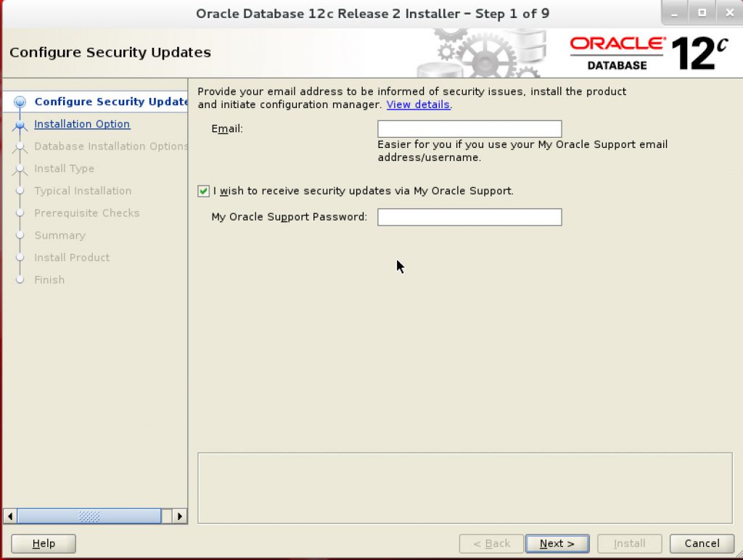Viewport: 743px width, 560px height.
Task: Click the step sidebar right scroll arrow
Action: point(180,516)
